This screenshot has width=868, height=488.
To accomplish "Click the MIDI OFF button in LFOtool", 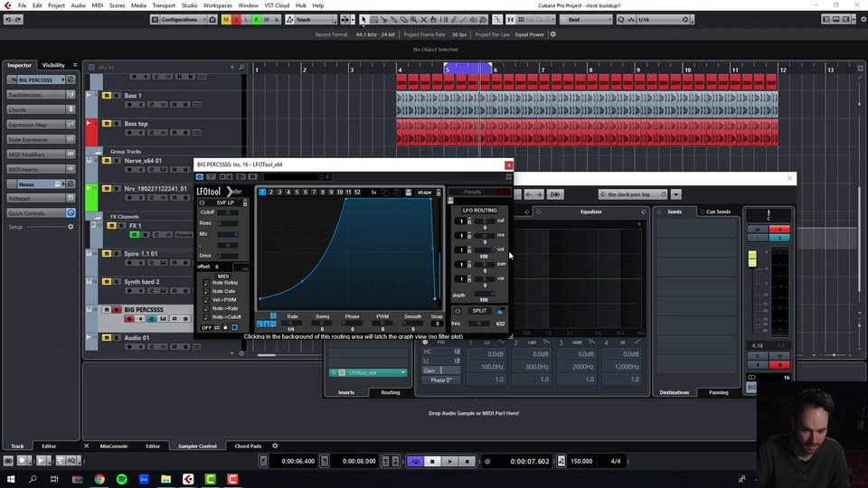I will [206, 327].
